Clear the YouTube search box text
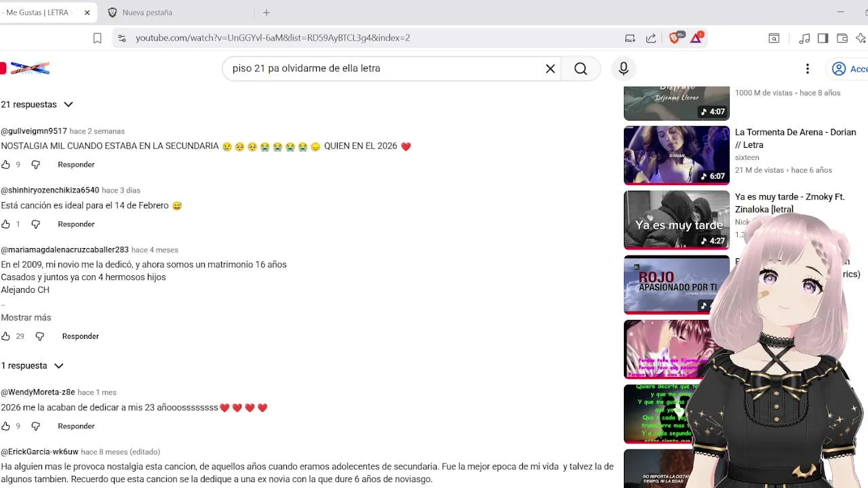The height and width of the screenshot is (488, 868). pos(551,68)
